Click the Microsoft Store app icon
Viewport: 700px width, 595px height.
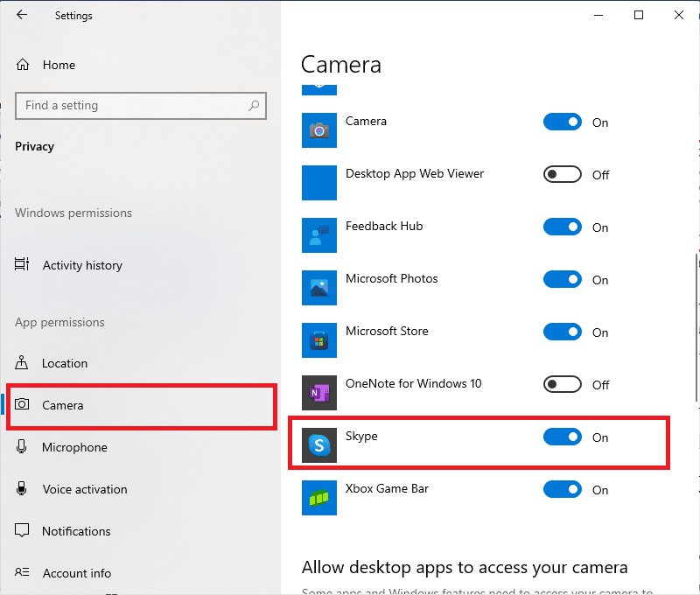(319, 340)
